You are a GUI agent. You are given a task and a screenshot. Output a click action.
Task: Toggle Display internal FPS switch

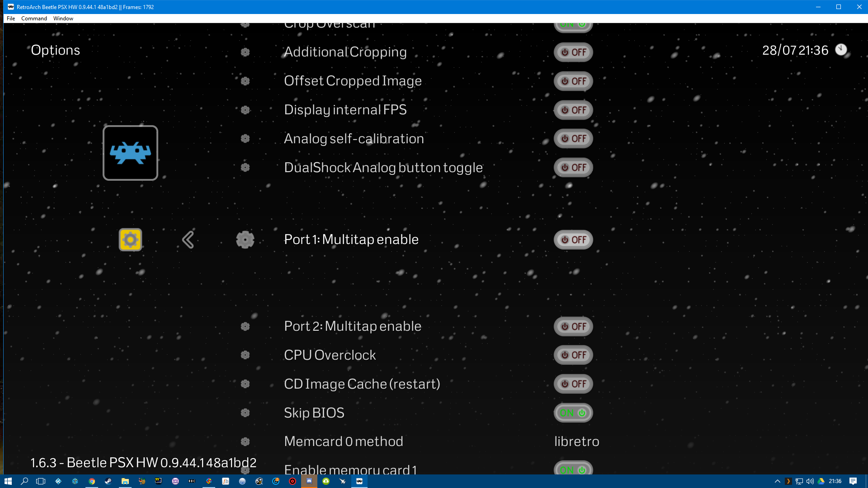tap(573, 110)
